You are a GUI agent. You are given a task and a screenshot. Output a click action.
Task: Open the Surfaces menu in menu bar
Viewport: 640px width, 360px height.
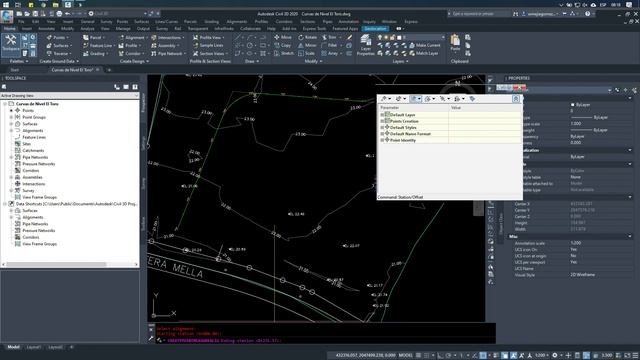[142, 22]
